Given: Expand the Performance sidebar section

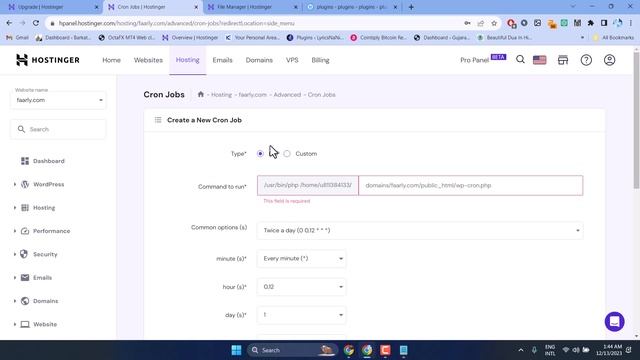Looking at the screenshot, I should click(x=15, y=231).
